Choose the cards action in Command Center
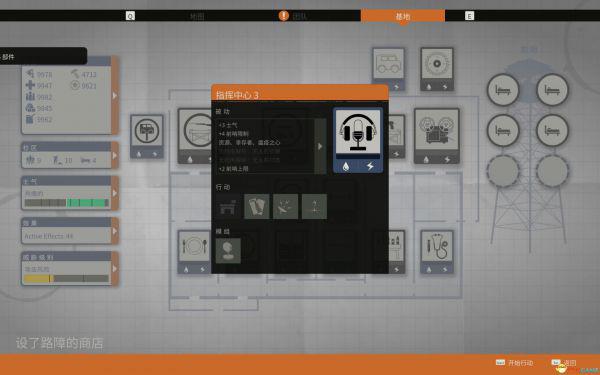The height and width of the screenshot is (375, 600). (256, 207)
